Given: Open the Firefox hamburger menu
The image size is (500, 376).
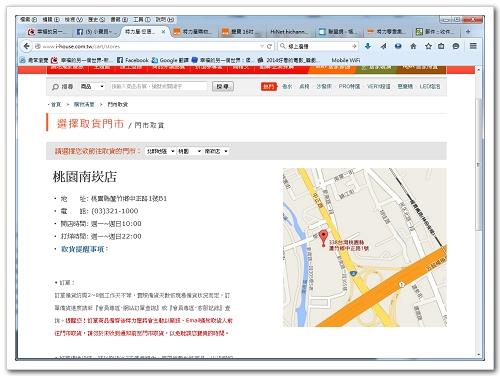Looking at the screenshot, I should (x=473, y=46).
